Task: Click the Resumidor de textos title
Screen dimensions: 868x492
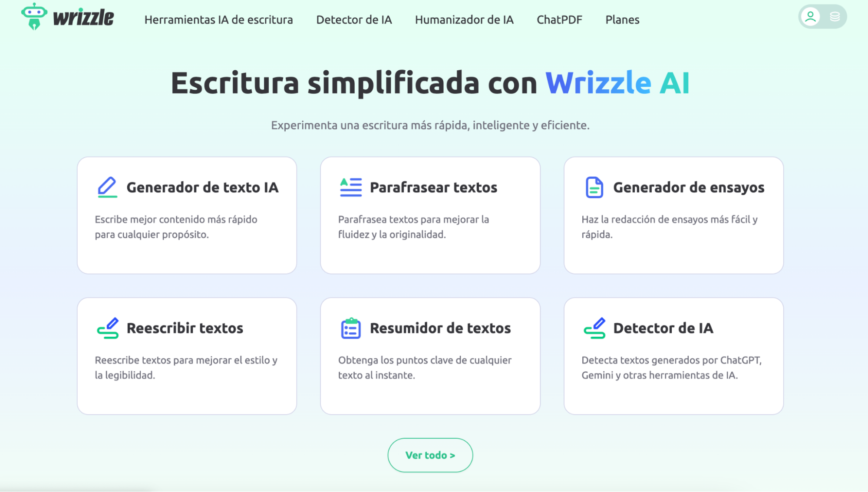Action: pos(440,328)
